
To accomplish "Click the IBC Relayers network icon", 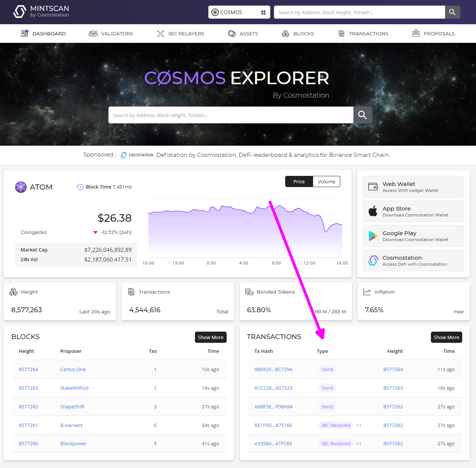I will click(x=161, y=34).
